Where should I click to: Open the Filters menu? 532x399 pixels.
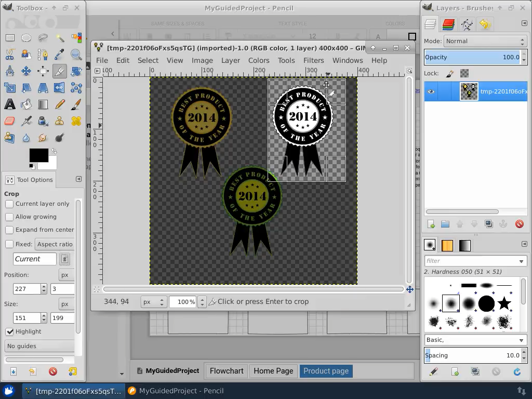click(x=313, y=60)
